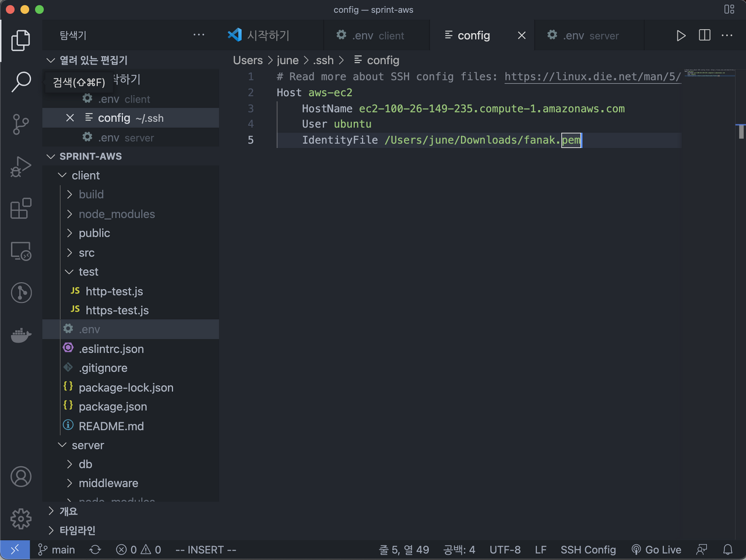Click LF end of line setting
Screen dimensions: 746x560
540,550
